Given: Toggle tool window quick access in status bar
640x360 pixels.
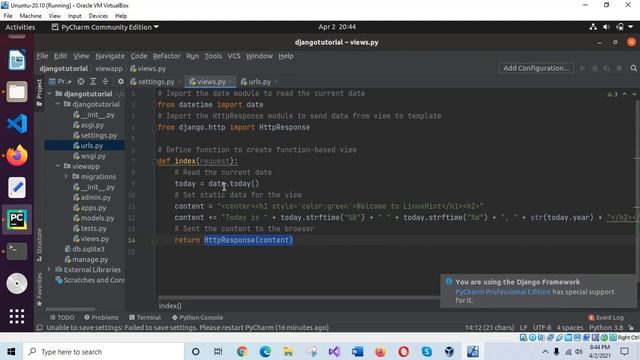Looking at the screenshot, I should pyautogui.click(x=40, y=327).
